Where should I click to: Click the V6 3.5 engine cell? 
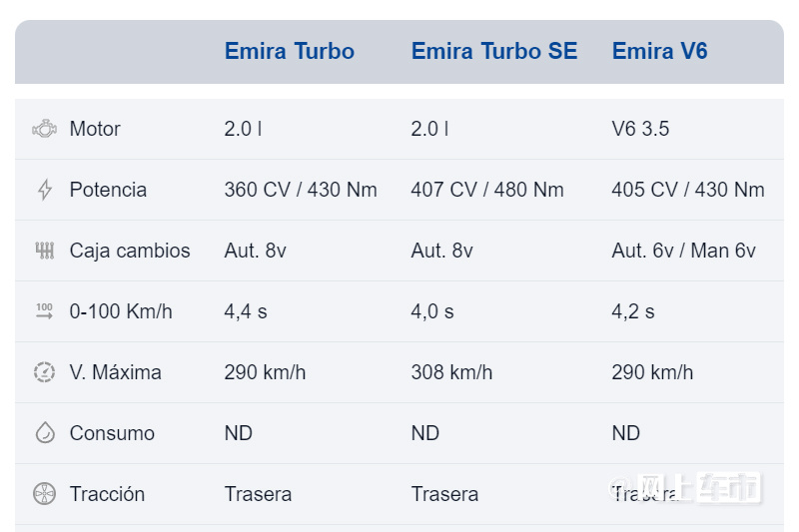[x=640, y=129]
